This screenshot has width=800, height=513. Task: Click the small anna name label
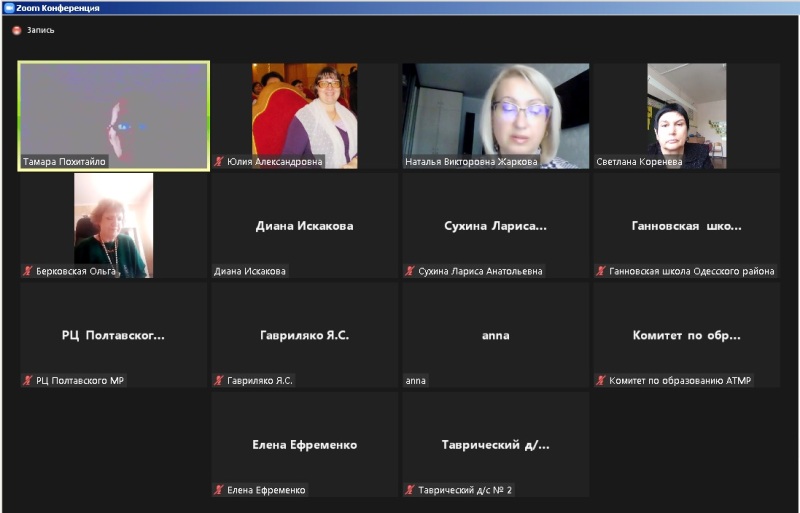tap(415, 381)
